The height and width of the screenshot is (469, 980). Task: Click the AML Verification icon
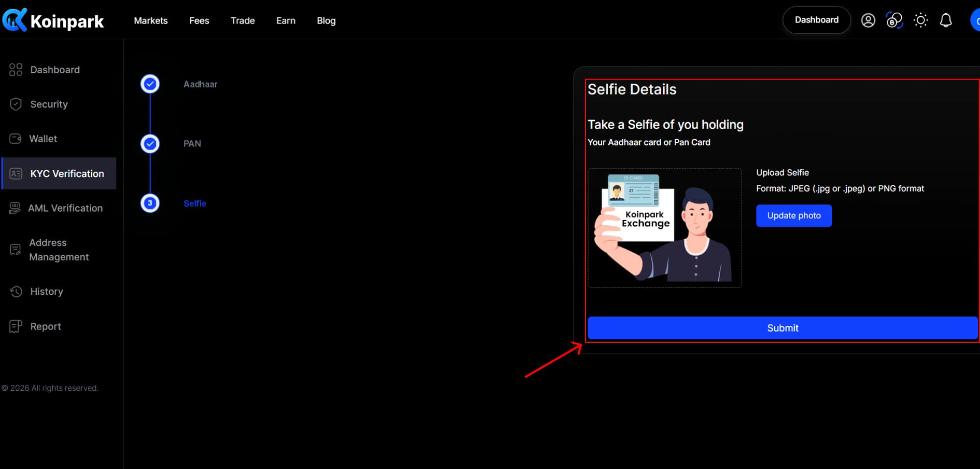pyautogui.click(x=15, y=208)
